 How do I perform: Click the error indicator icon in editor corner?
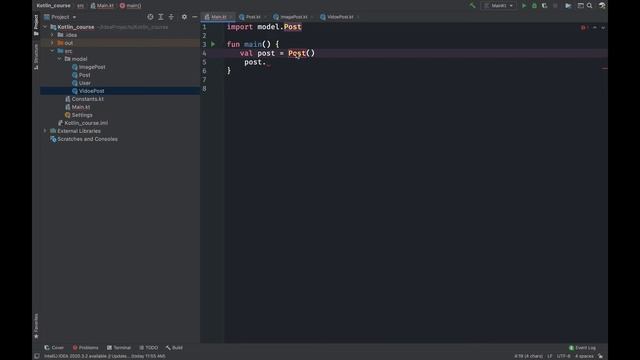[584, 27]
